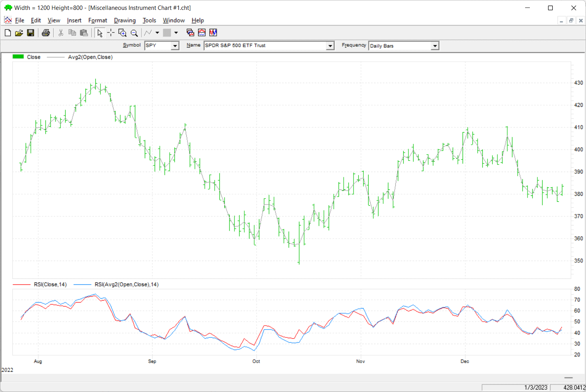Click the Aug label on time axis
Viewport: 586px width, 392px height.
[38, 361]
